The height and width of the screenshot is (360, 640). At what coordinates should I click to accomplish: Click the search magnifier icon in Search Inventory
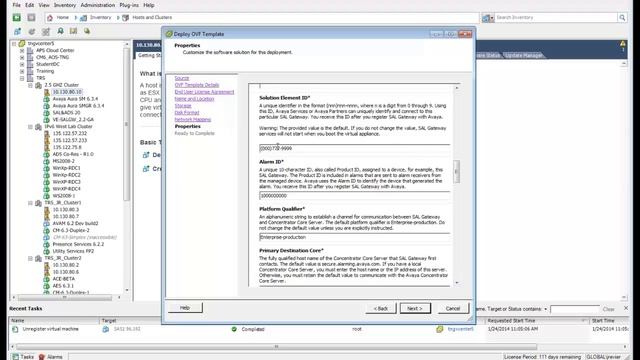622,18
